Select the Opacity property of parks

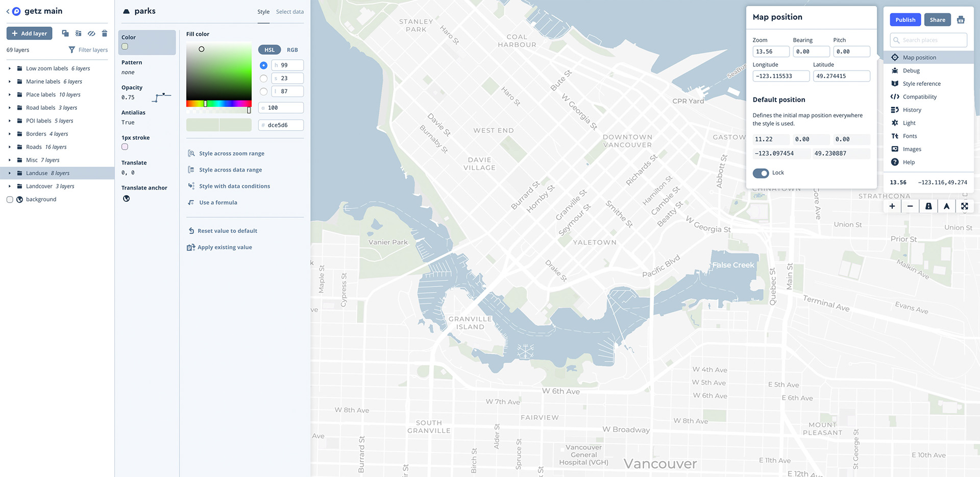click(x=147, y=92)
